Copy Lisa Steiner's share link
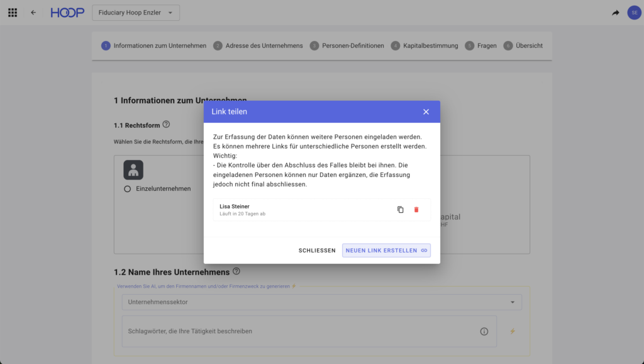 401,210
